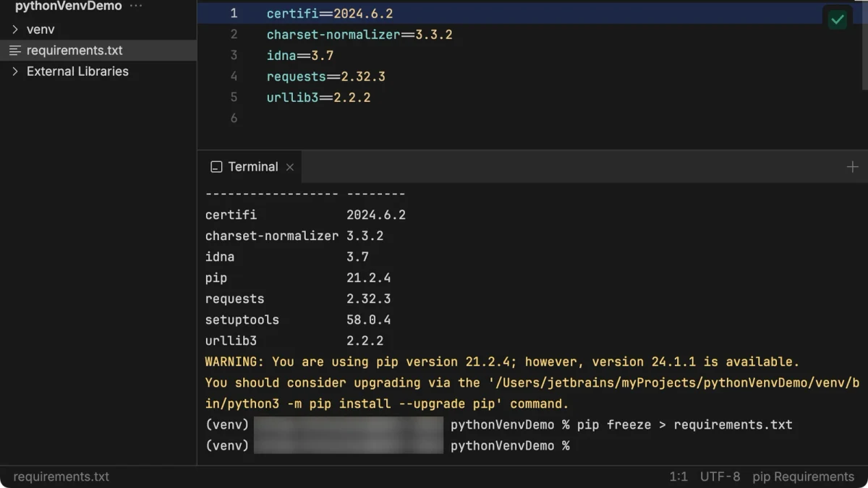
Task: Click the 'pip freeze > requirements.txt' command
Action: tap(684, 425)
